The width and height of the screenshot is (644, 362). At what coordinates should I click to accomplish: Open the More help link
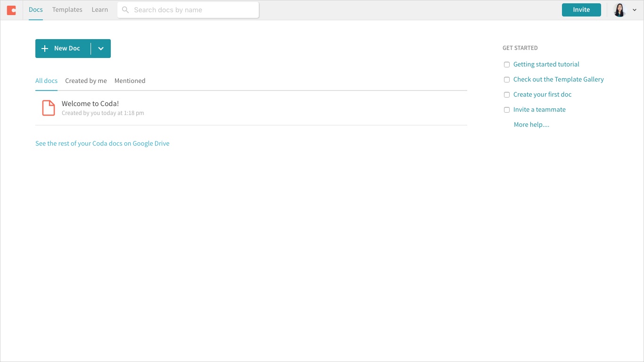[x=531, y=125]
